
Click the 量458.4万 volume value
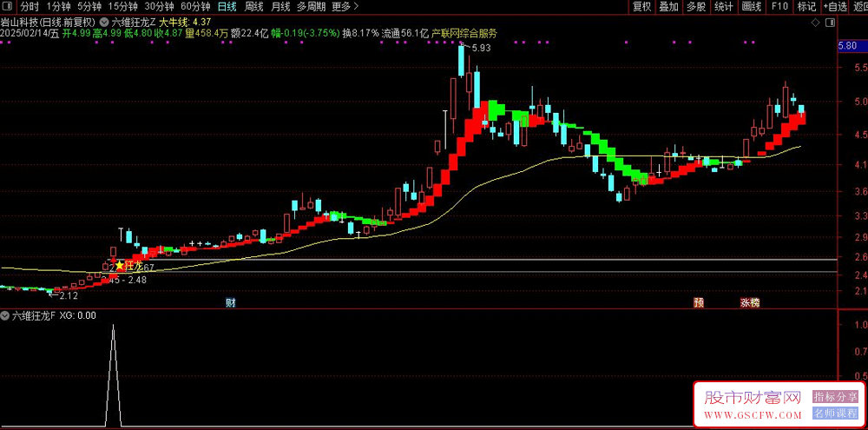point(207,33)
